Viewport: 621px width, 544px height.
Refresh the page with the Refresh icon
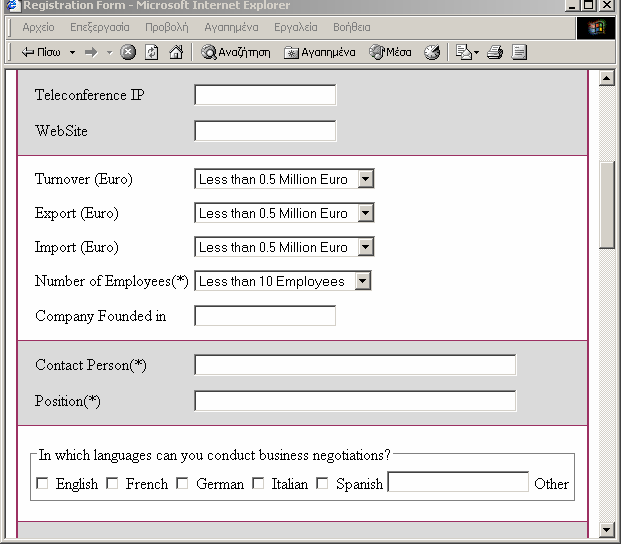pos(152,52)
